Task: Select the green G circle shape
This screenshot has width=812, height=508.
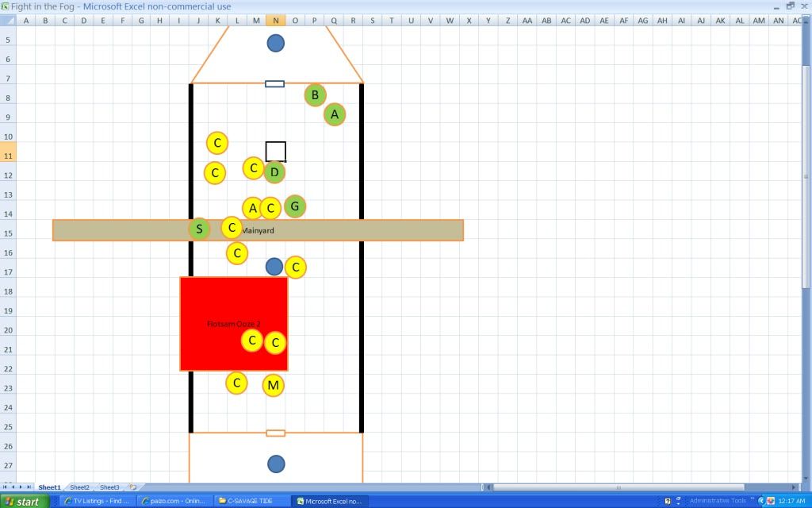Action: point(295,206)
